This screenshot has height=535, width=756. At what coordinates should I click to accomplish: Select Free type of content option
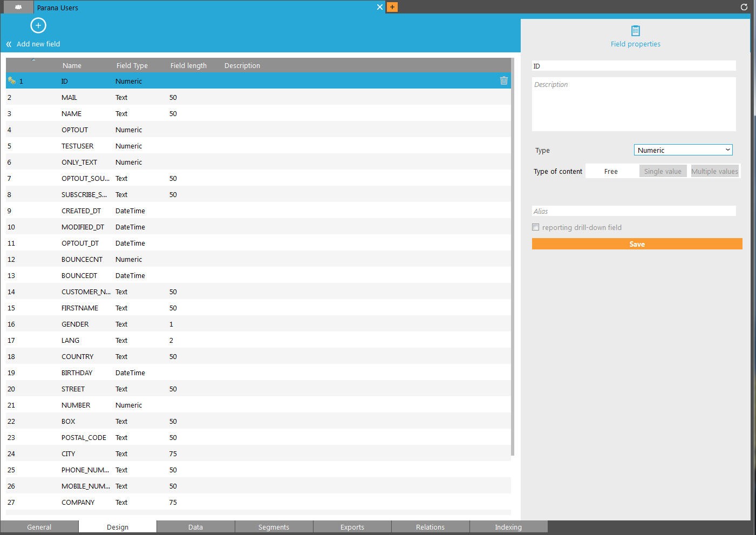point(611,171)
